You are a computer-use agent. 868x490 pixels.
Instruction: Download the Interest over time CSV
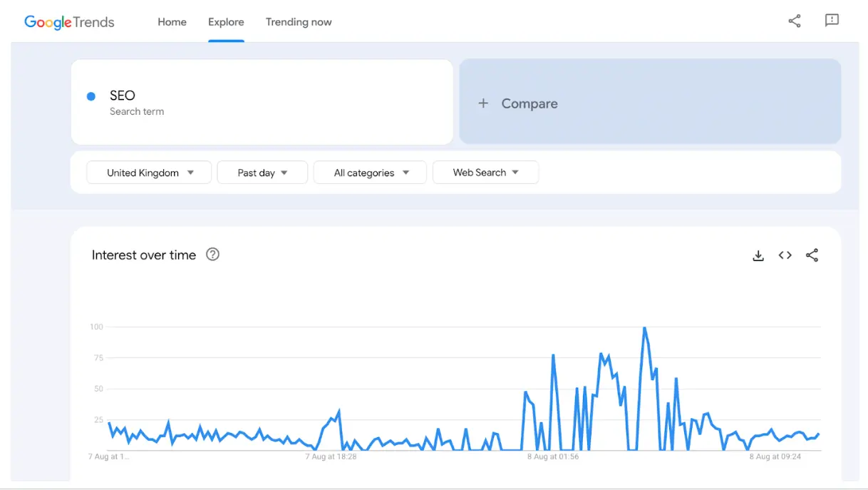[758, 255]
